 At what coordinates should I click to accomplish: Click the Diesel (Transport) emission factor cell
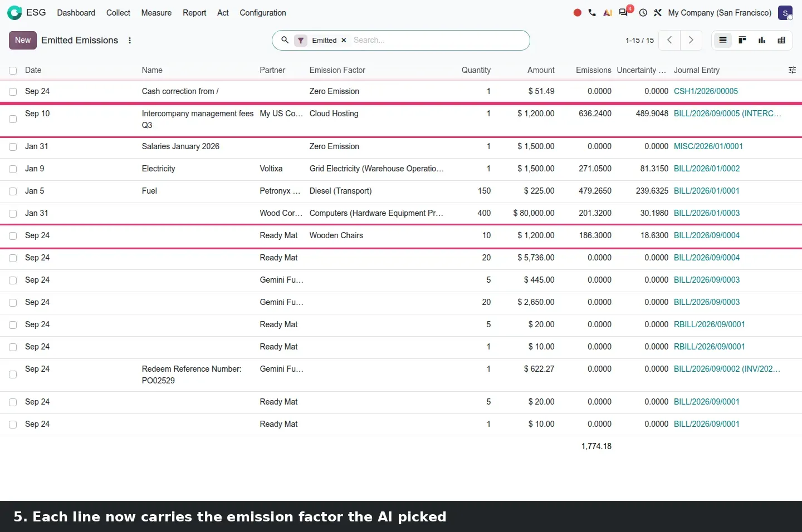341,191
